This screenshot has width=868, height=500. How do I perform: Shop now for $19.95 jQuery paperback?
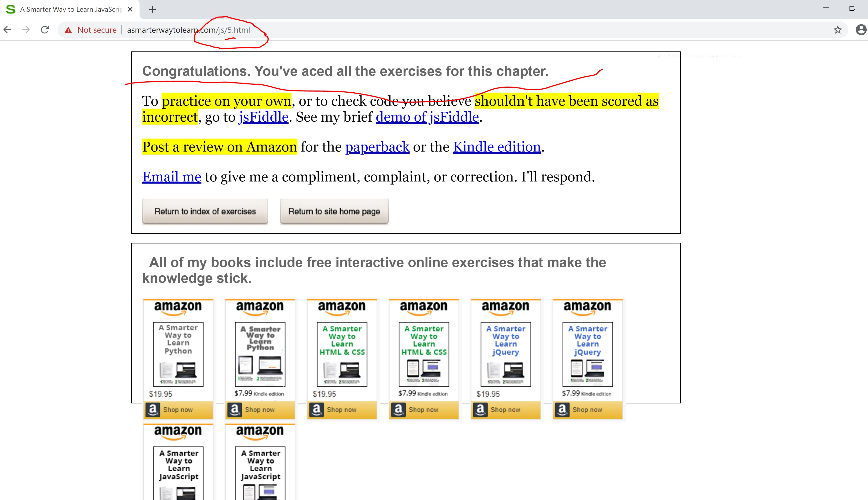point(506,410)
